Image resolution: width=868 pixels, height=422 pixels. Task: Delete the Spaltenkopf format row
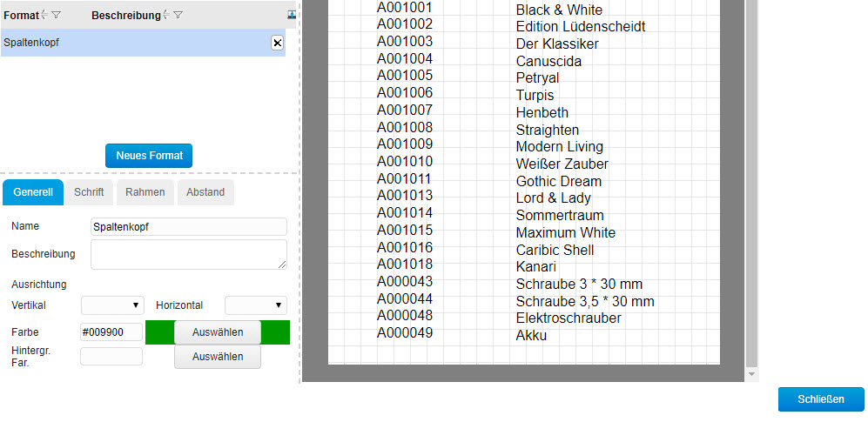[x=278, y=43]
